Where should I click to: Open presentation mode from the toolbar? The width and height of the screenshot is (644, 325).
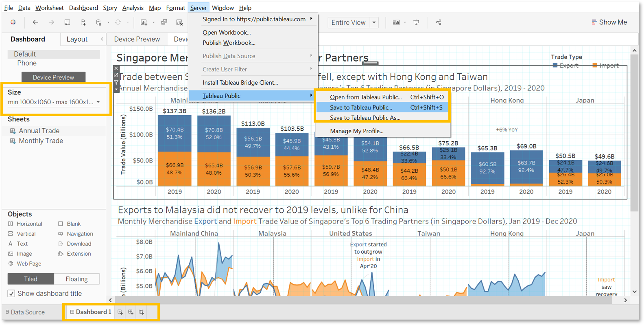(x=416, y=22)
